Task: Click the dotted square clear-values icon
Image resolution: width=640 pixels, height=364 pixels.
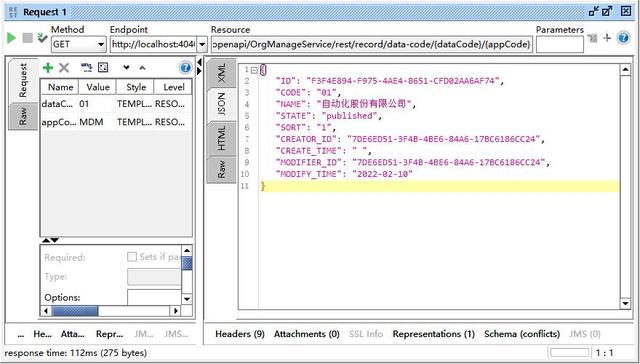Action: [x=103, y=67]
